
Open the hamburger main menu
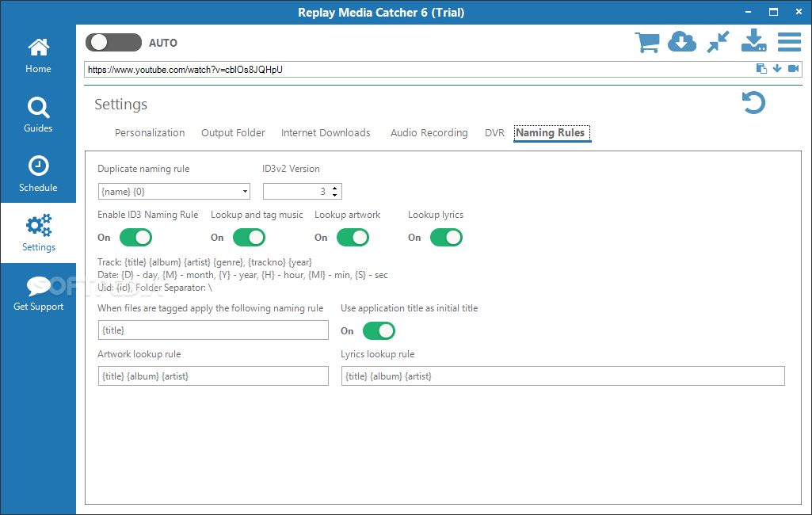pyautogui.click(x=789, y=42)
